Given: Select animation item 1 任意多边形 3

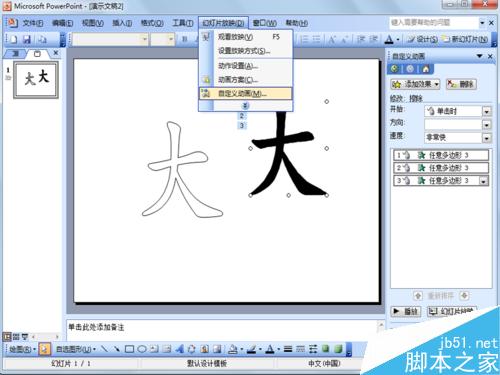Looking at the screenshot, I should click(441, 155).
